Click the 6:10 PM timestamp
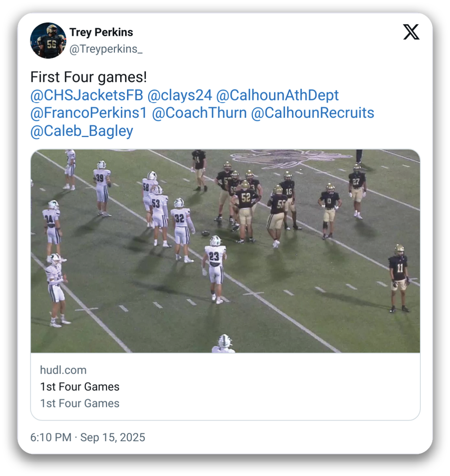This screenshot has width=450, height=476. click(x=51, y=438)
